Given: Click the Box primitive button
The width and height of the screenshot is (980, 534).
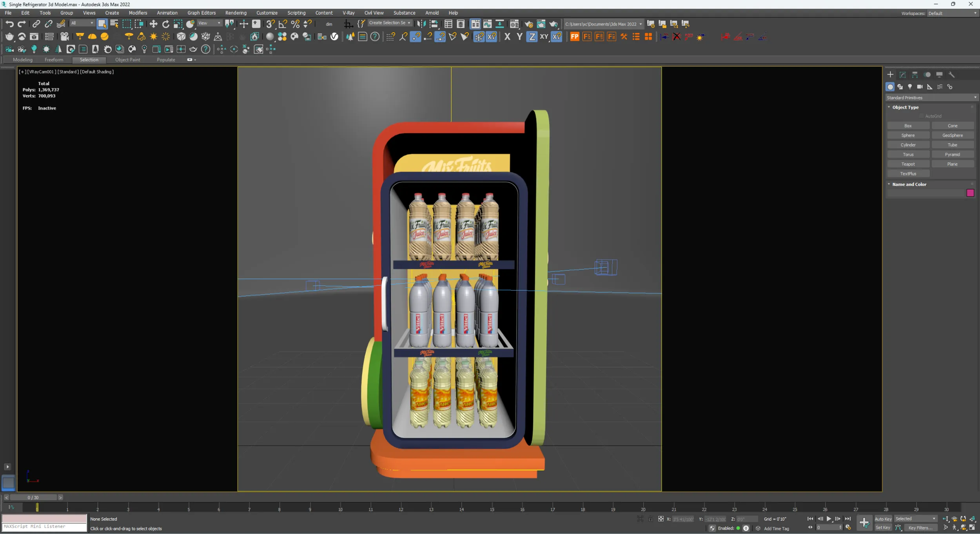Looking at the screenshot, I should click(x=908, y=126).
